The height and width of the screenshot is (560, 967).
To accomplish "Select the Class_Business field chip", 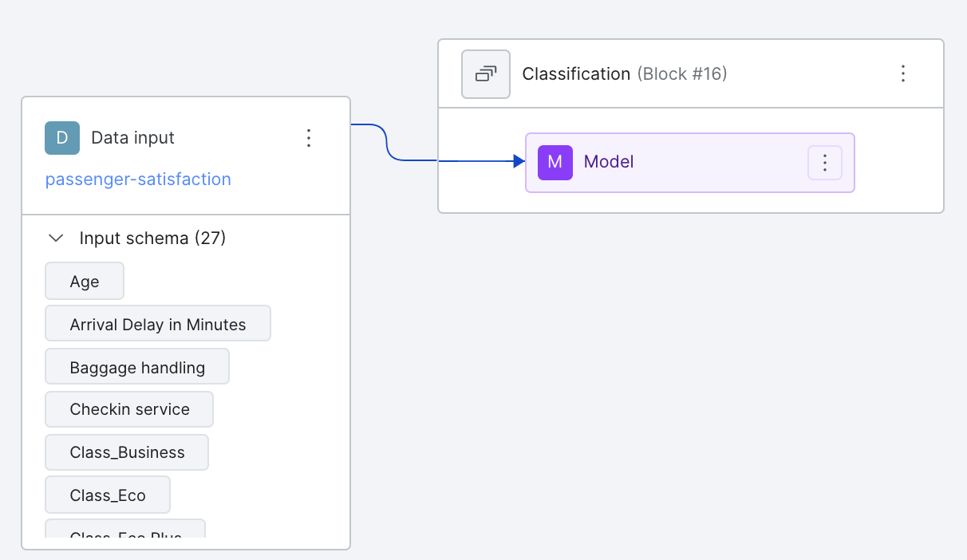I will point(127,452).
